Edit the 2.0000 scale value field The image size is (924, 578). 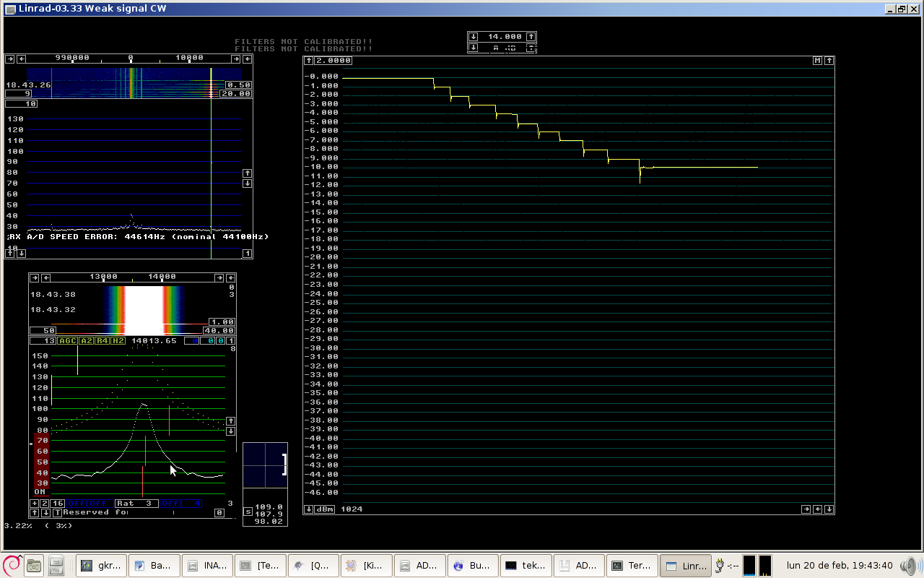(x=334, y=61)
